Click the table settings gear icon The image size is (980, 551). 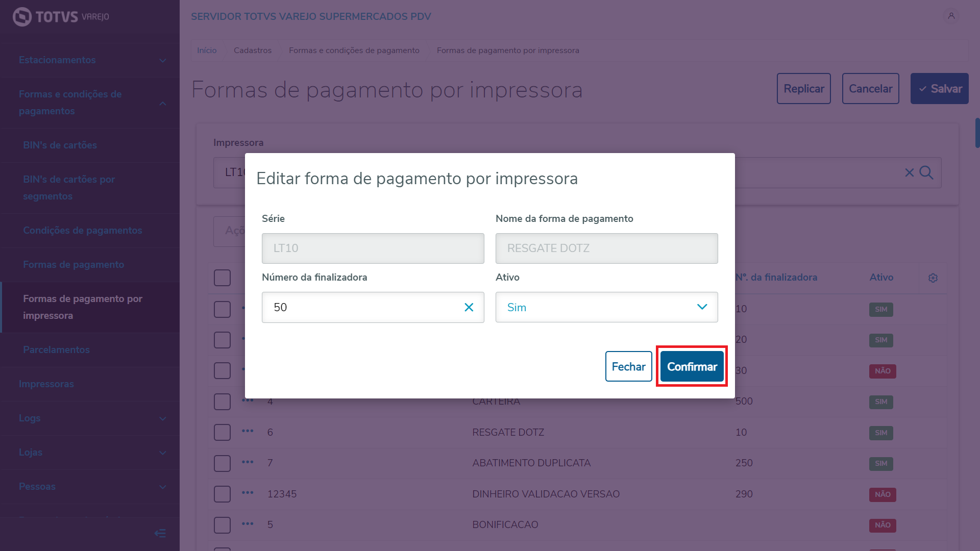933,278
